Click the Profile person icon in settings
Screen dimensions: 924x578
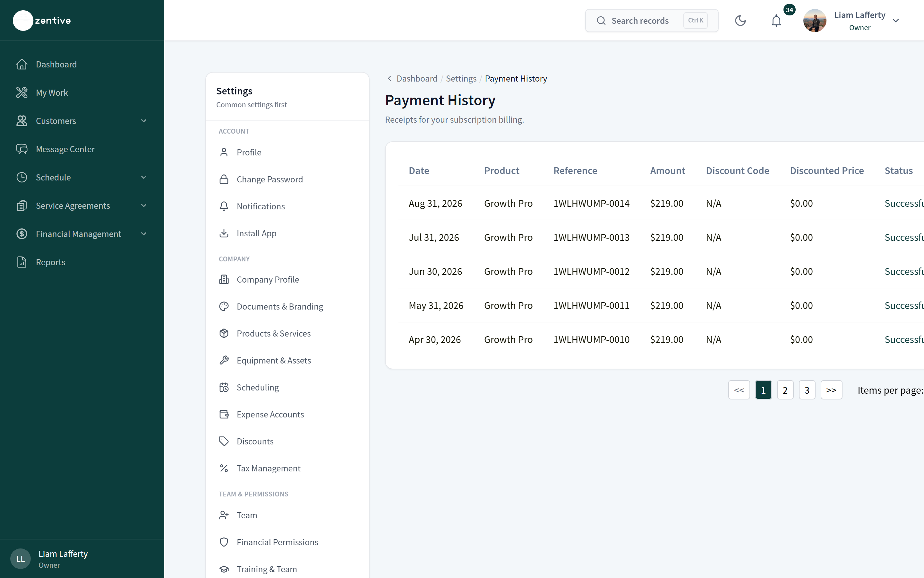click(224, 153)
